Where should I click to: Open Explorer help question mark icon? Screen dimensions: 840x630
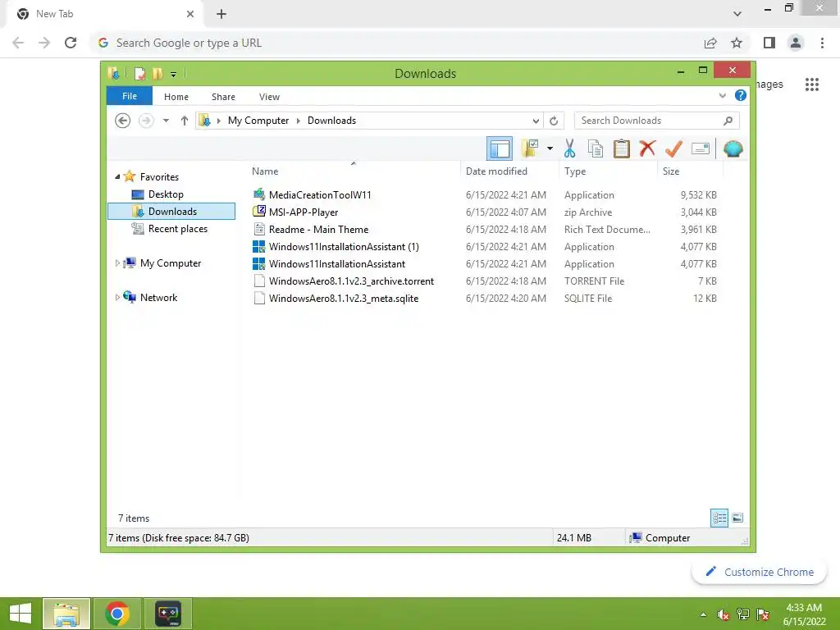tap(741, 95)
